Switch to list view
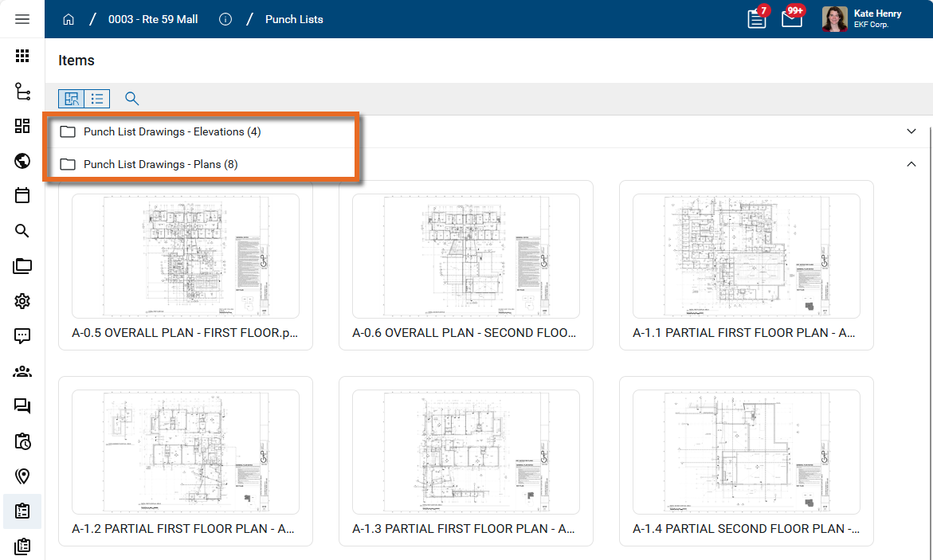933x560 pixels. click(x=97, y=99)
